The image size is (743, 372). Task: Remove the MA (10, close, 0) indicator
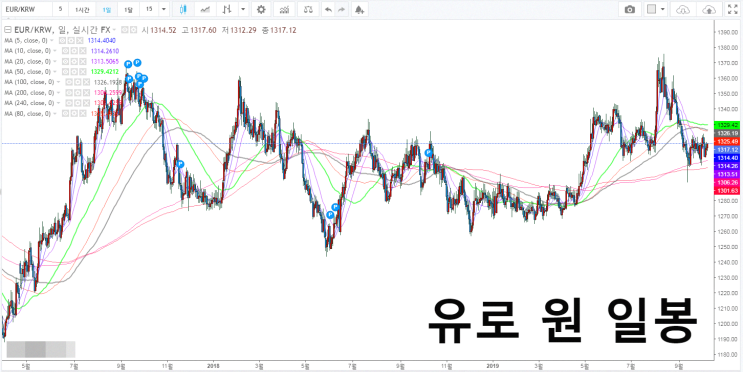coord(83,51)
